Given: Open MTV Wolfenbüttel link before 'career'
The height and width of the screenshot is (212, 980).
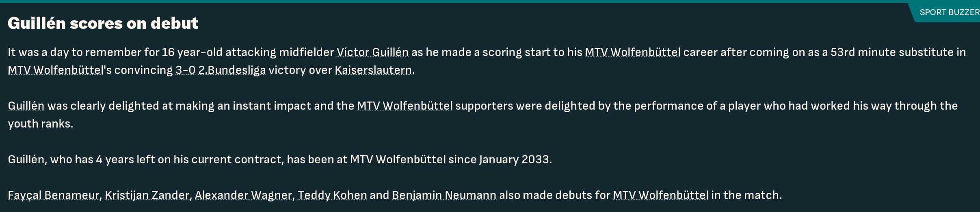Looking at the screenshot, I should [x=632, y=52].
